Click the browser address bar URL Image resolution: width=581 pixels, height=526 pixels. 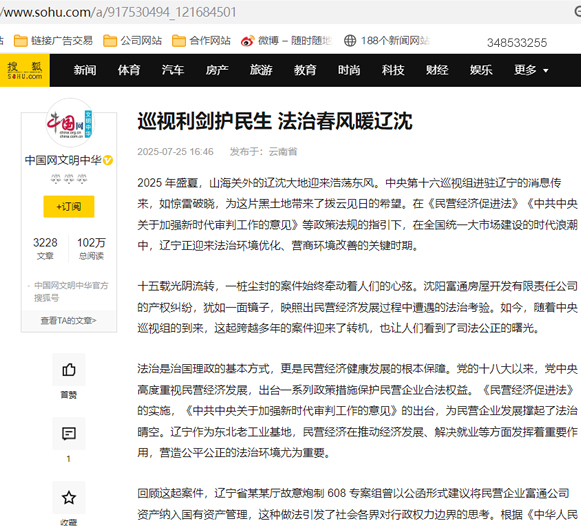(118, 12)
